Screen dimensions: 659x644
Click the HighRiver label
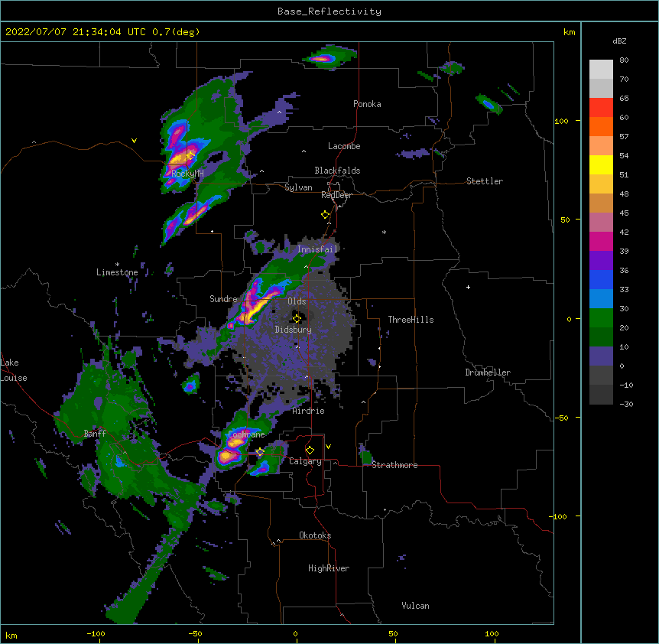click(329, 568)
